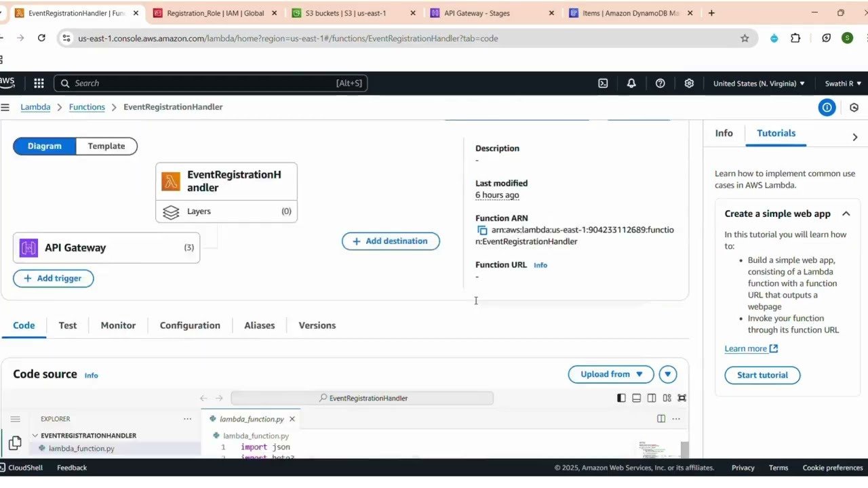868x488 pixels.
Task: Click Add destination button
Action: (391, 241)
